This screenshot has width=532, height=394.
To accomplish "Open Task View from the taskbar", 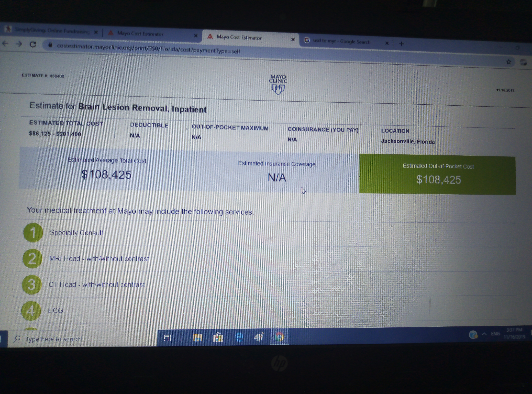I will [168, 338].
